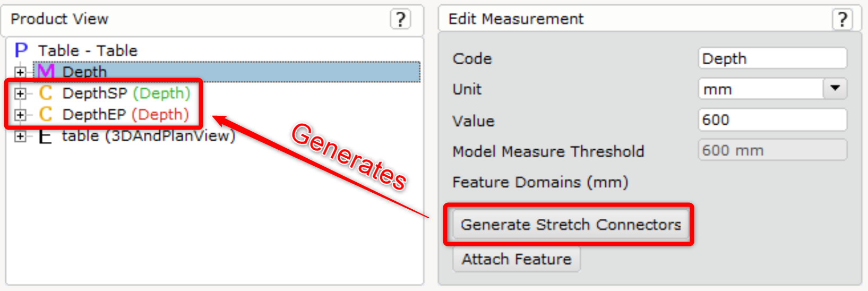Select the DepthEP (Depth) tree item

126,114
